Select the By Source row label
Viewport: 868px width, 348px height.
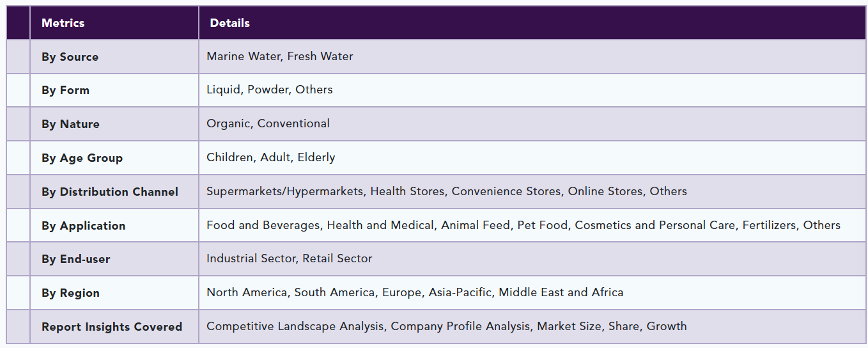click(x=70, y=57)
